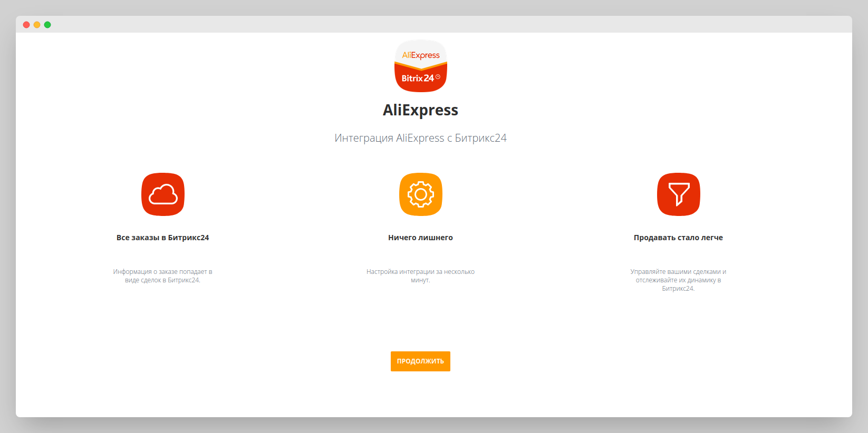Minimize the window with the yellow button

point(37,25)
